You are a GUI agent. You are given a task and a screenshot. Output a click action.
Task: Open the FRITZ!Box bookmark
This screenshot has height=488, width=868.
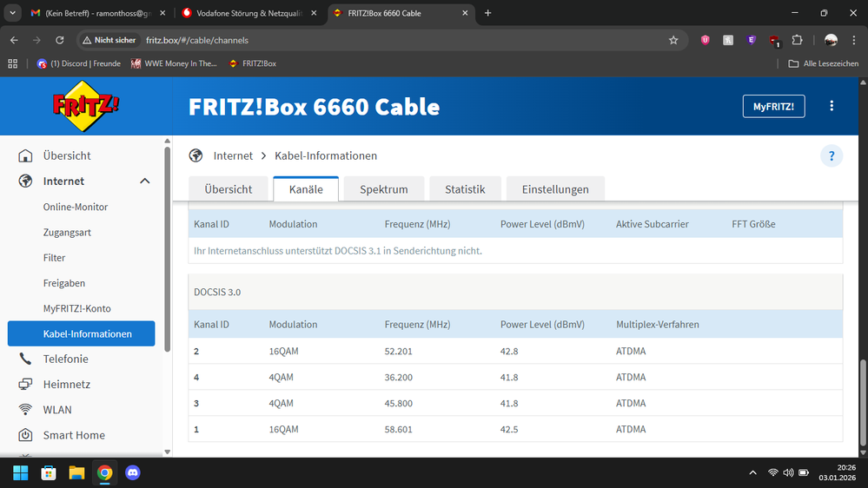(x=253, y=63)
